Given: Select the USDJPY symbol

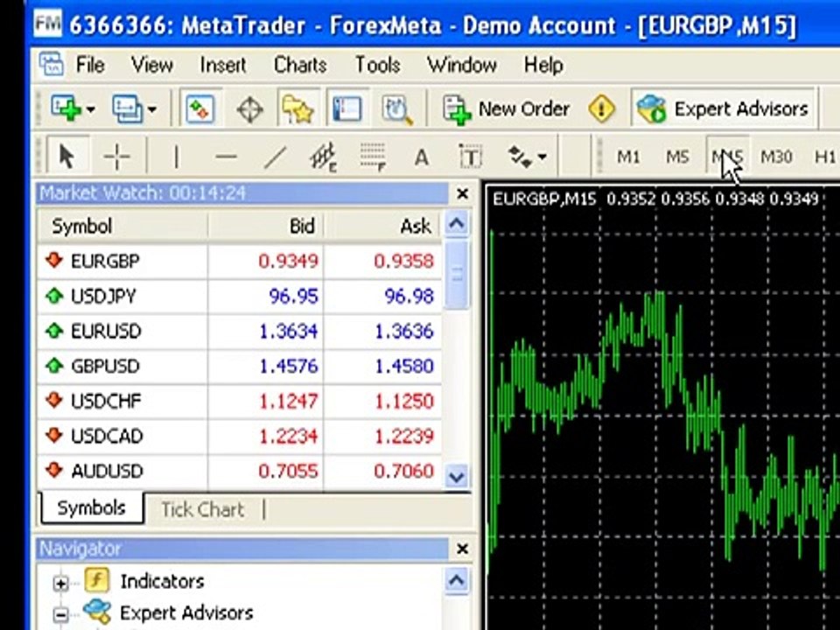Looking at the screenshot, I should 103,297.
